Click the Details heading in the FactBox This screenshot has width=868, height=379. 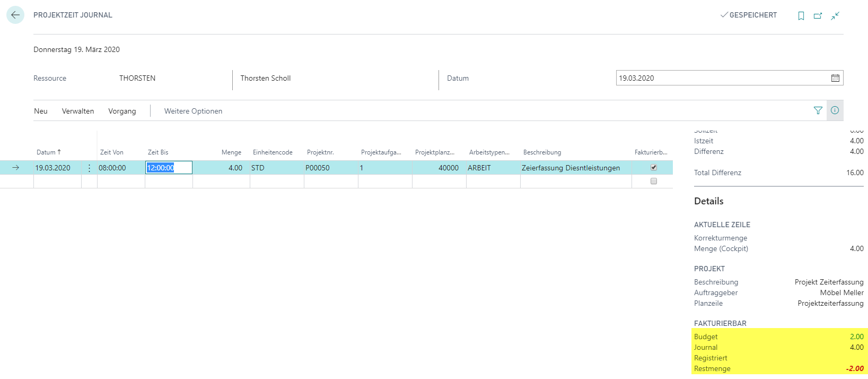pos(708,201)
